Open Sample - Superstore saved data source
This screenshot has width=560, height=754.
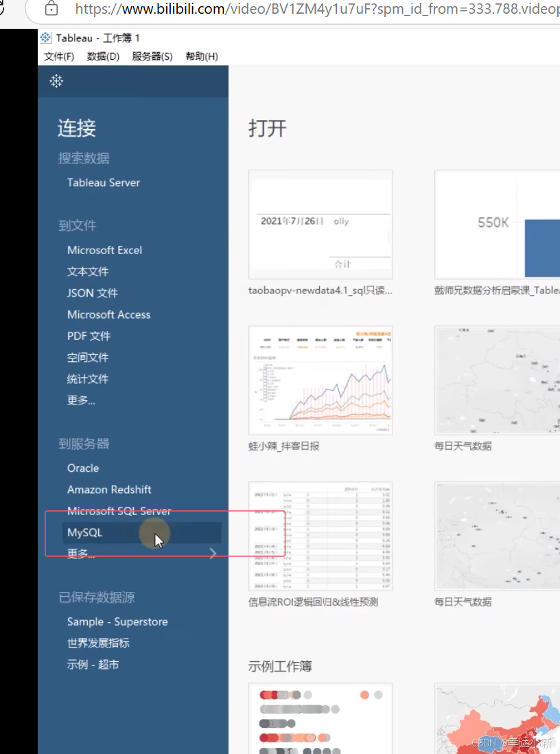pyautogui.click(x=117, y=621)
